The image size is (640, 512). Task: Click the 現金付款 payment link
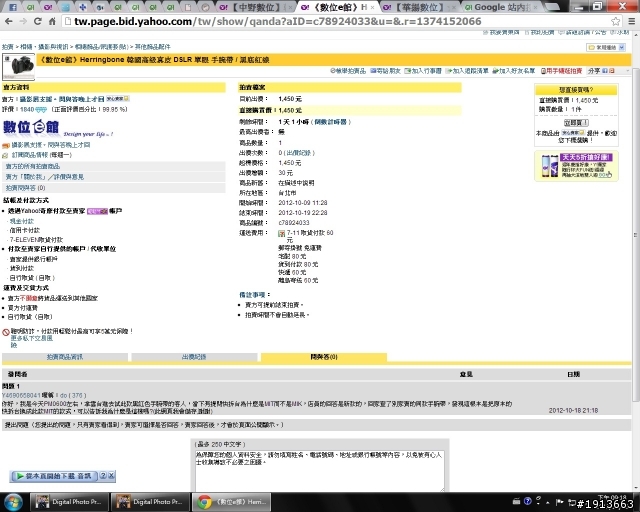[x=22, y=221]
